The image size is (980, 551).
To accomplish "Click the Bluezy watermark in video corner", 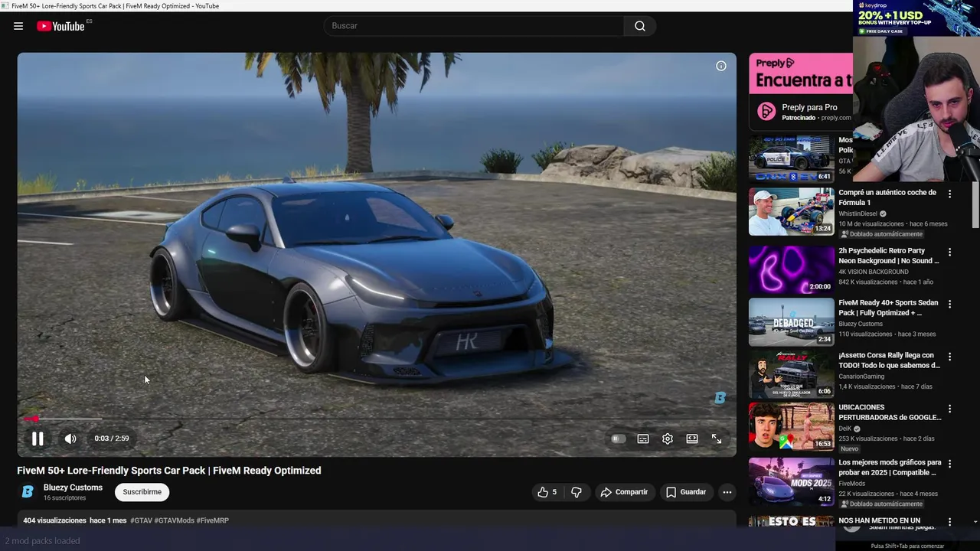I will 720,398.
